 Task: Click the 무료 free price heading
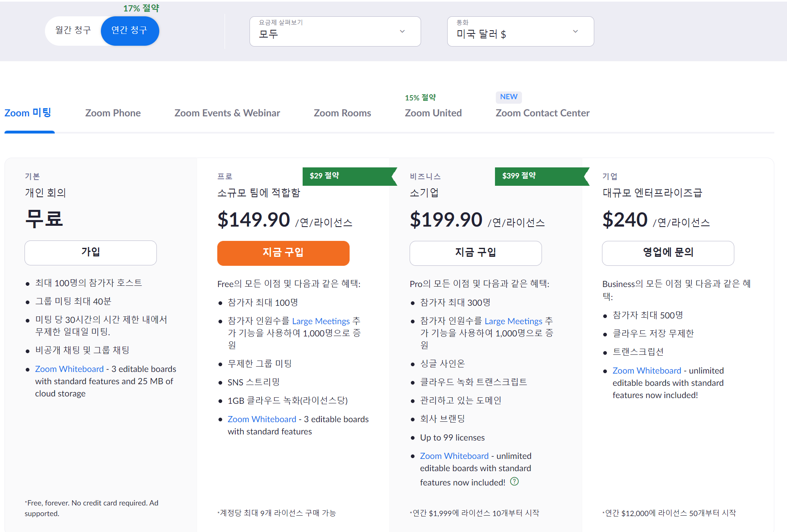pyautogui.click(x=44, y=218)
